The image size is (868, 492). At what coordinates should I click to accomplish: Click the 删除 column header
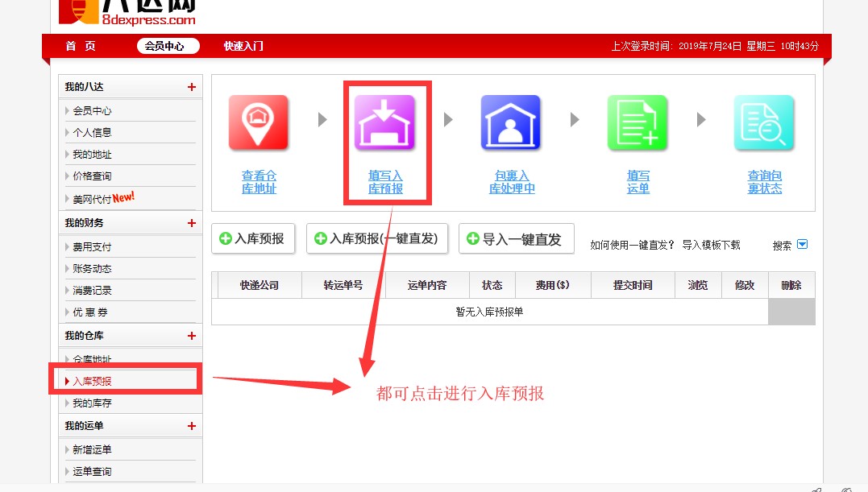tap(791, 285)
